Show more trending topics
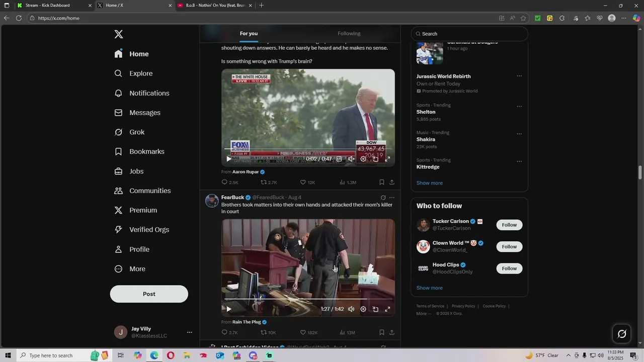 pos(430,183)
